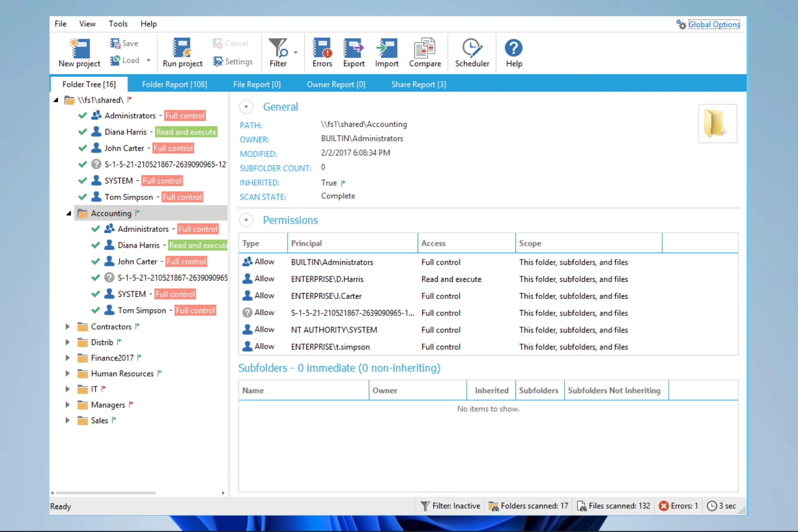
Task: Click the Export icon
Action: pos(353,48)
